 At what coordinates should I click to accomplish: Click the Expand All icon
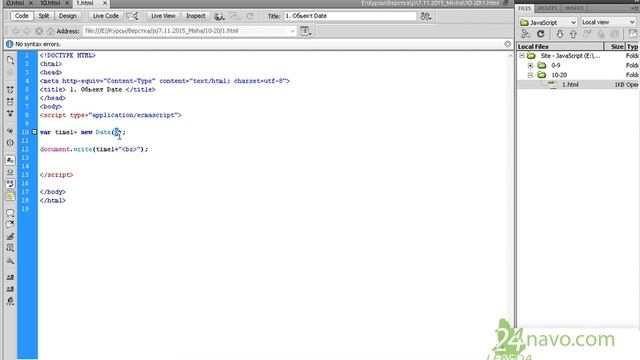pyautogui.click(x=10, y=113)
